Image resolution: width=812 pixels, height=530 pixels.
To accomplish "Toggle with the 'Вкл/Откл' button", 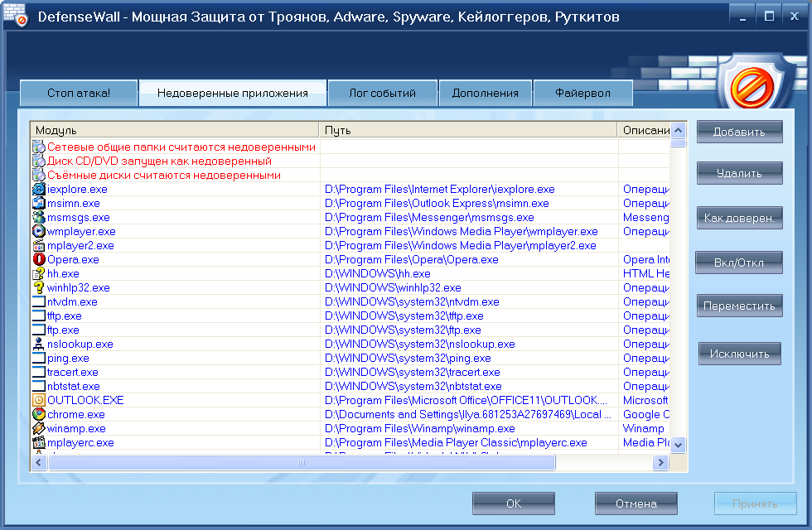I will click(x=739, y=263).
